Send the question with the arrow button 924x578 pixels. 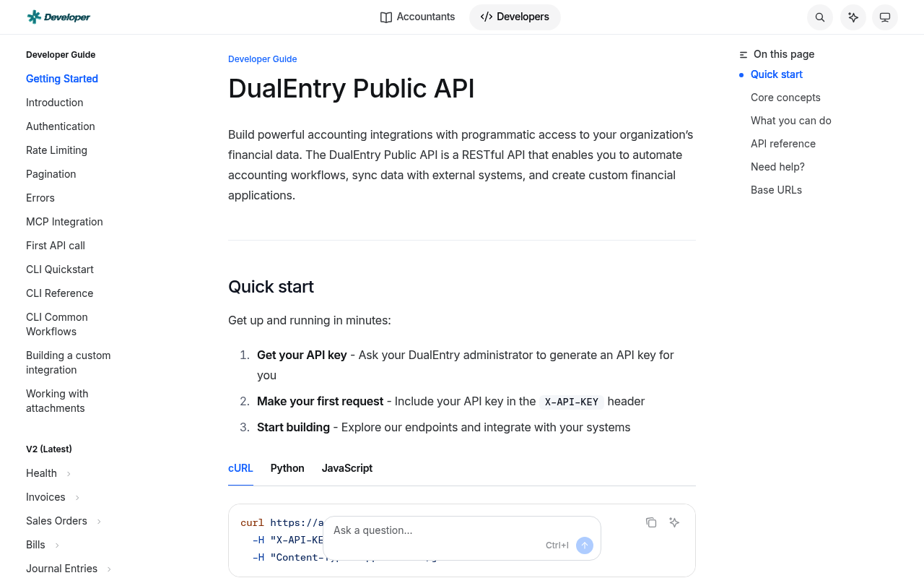585,545
